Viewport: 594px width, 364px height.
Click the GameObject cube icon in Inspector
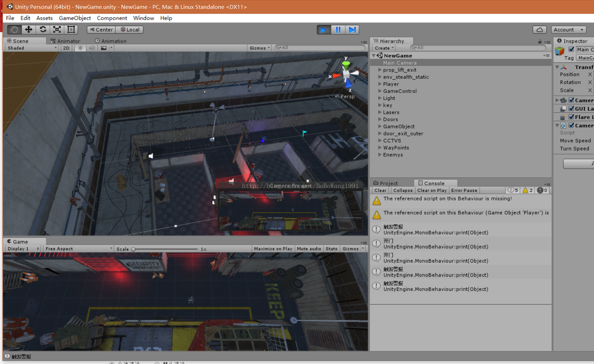pos(560,52)
